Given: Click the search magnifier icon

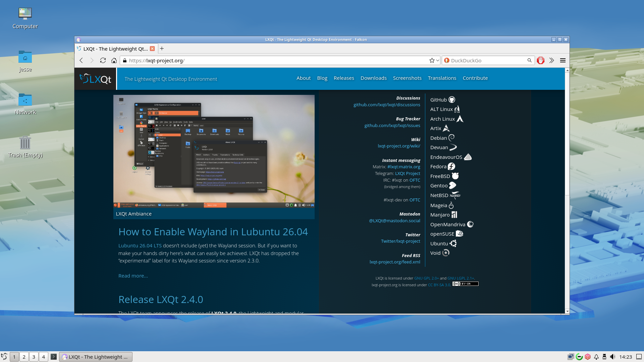Looking at the screenshot, I should point(529,60).
